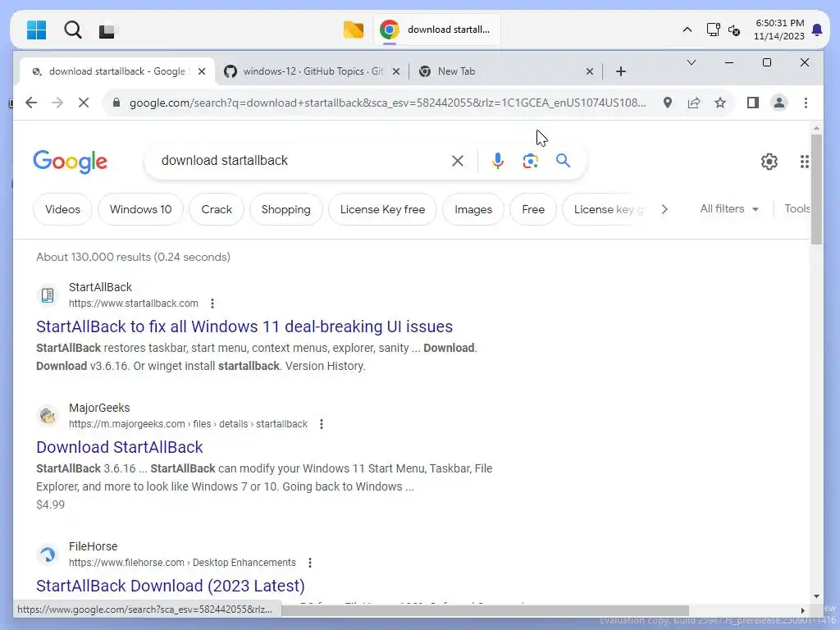Expand the All filters dropdown

[729, 209]
